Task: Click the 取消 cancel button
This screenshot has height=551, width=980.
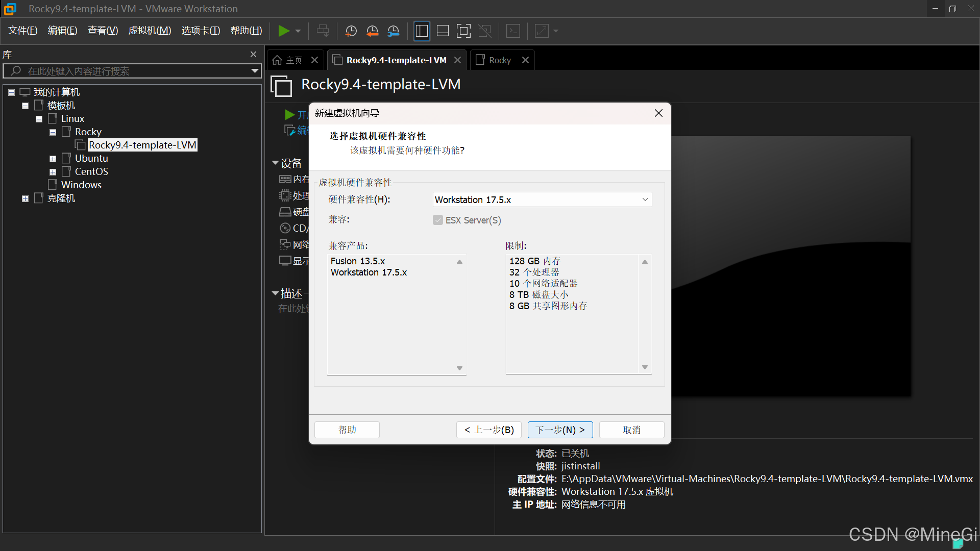Action: pyautogui.click(x=631, y=430)
